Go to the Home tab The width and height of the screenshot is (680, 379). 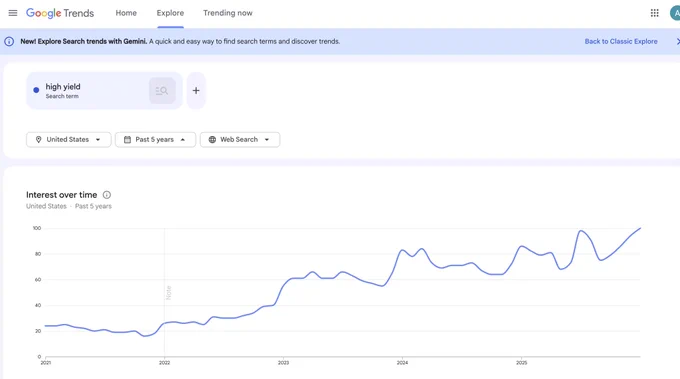point(126,13)
